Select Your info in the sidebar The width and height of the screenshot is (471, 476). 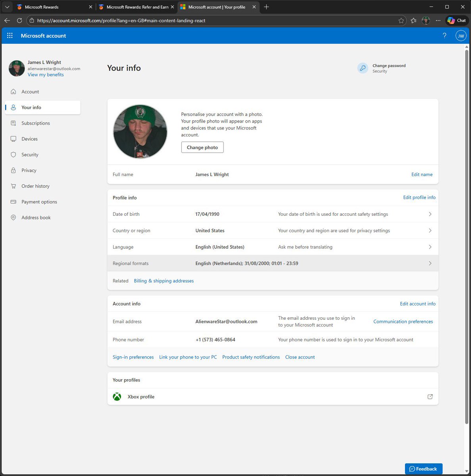(43, 107)
